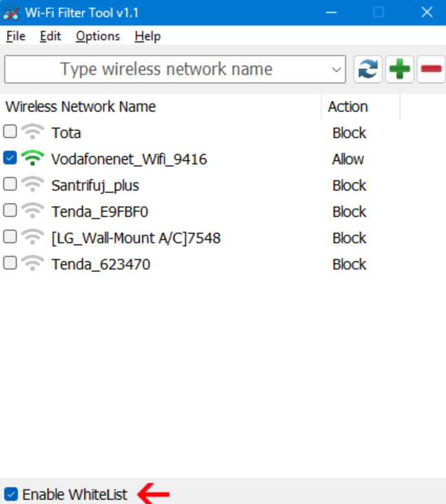Expand the wireless network name dropdown arrow
This screenshot has height=504, width=446.
tap(337, 69)
